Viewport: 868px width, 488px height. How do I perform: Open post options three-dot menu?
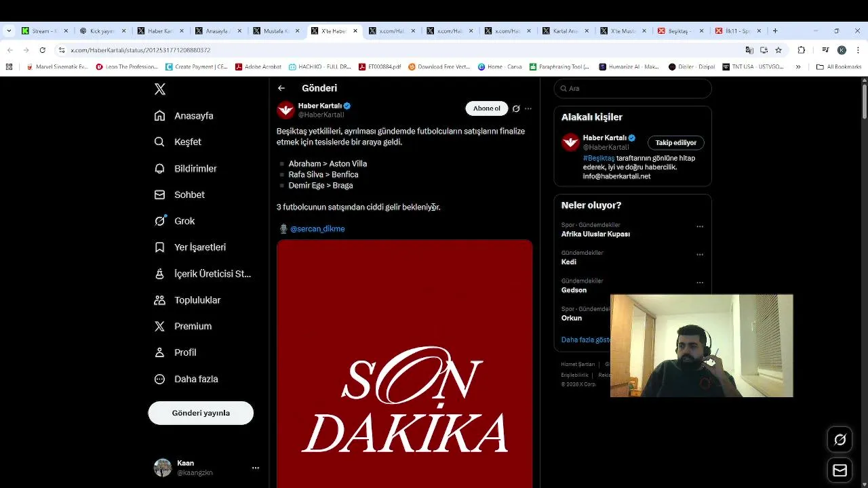click(528, 108)
